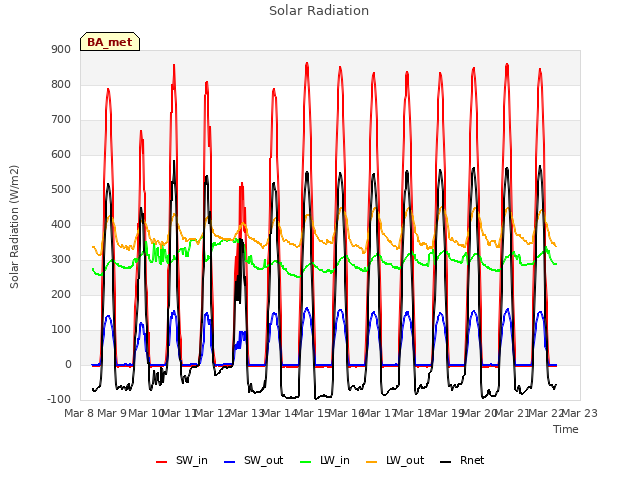Click the 100 y-axis tick label
This screenshot has width=640, height=480.
click(x=61, y=329)
